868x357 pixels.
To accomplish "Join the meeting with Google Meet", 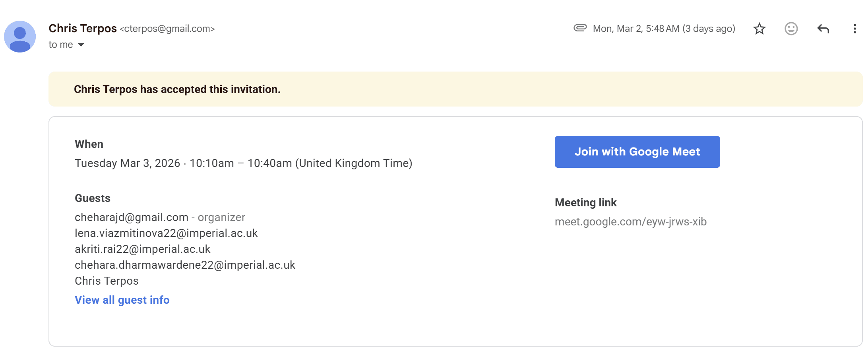I will pos(637,152).
